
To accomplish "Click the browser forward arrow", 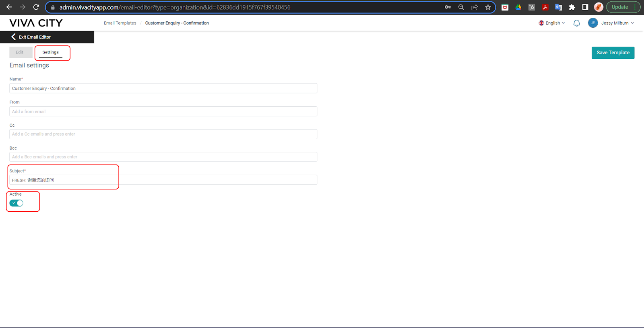I will tap(23, 7).
